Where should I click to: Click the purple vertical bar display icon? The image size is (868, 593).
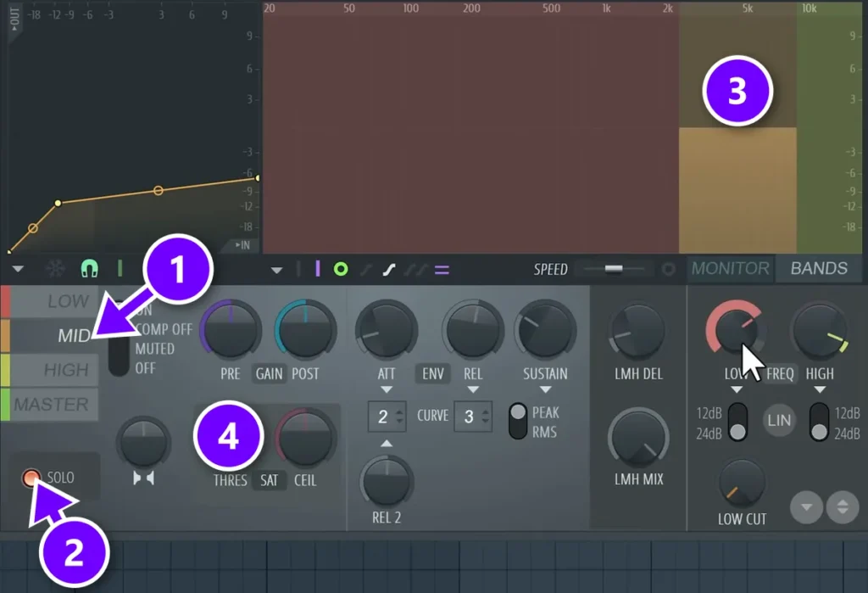(318, 269)
